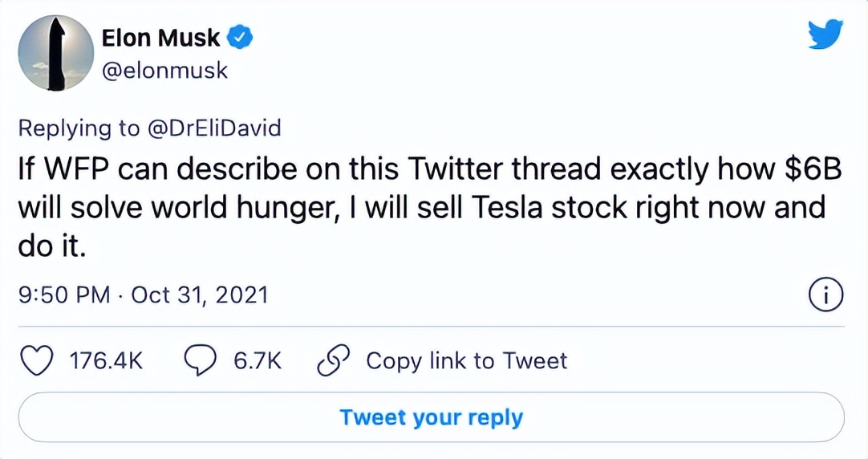Open Elon Musk's profile picture
Image resolution: width=868 pixels, height=459 pixels.
[56, 53]
